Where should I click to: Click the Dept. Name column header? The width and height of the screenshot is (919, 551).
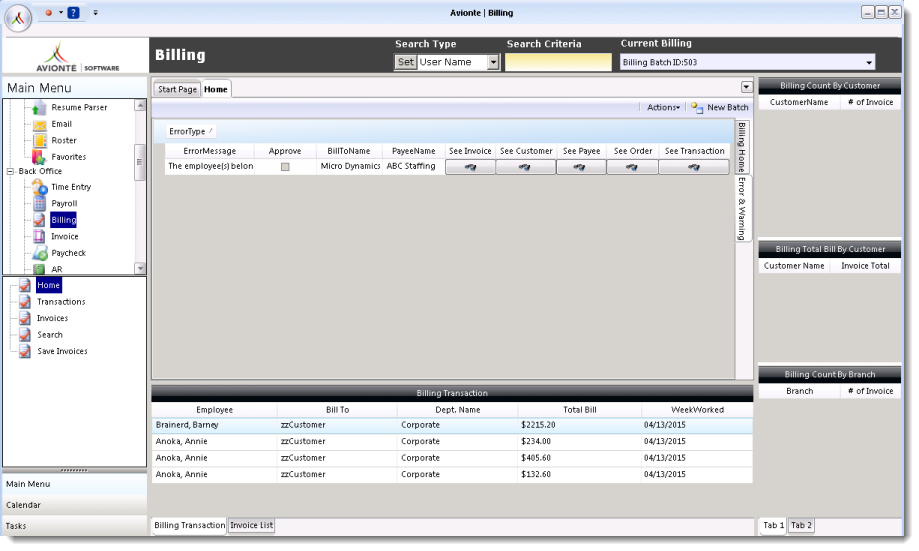click(457, 410)
